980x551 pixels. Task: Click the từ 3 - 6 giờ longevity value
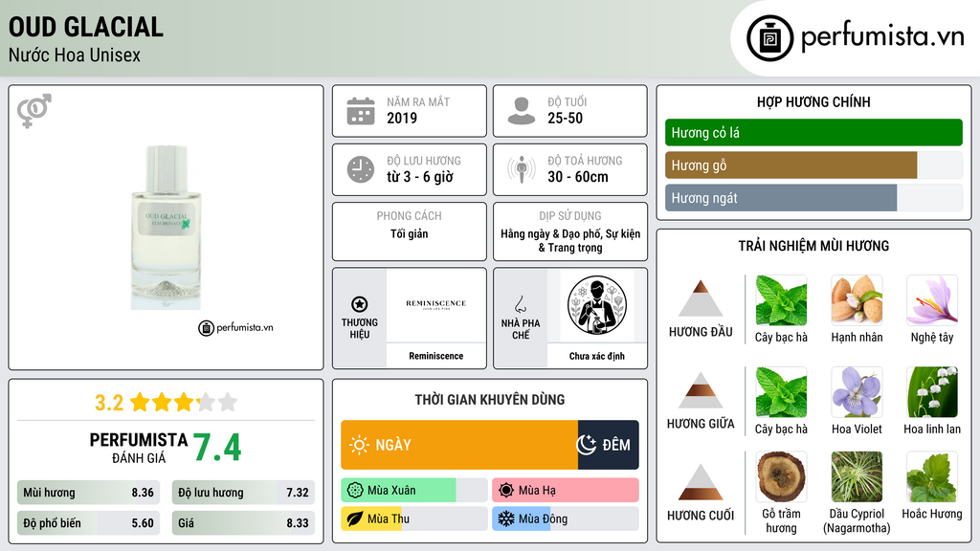(x=419, y=177)
